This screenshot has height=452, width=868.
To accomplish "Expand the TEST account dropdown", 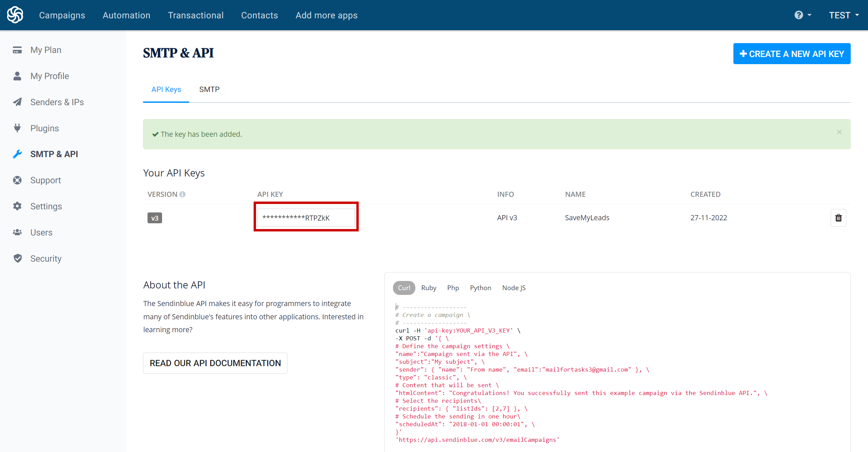I will [x=844, y=15].
